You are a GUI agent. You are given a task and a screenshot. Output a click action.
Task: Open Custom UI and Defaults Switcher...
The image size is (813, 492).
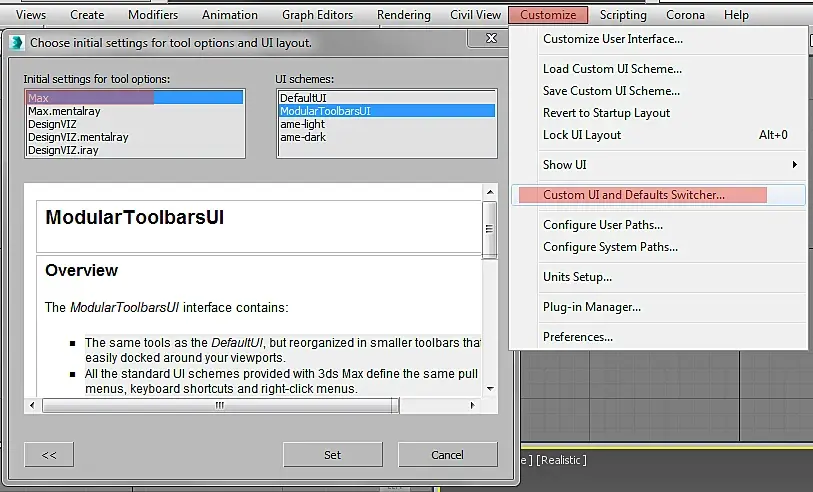click(658, 195)
